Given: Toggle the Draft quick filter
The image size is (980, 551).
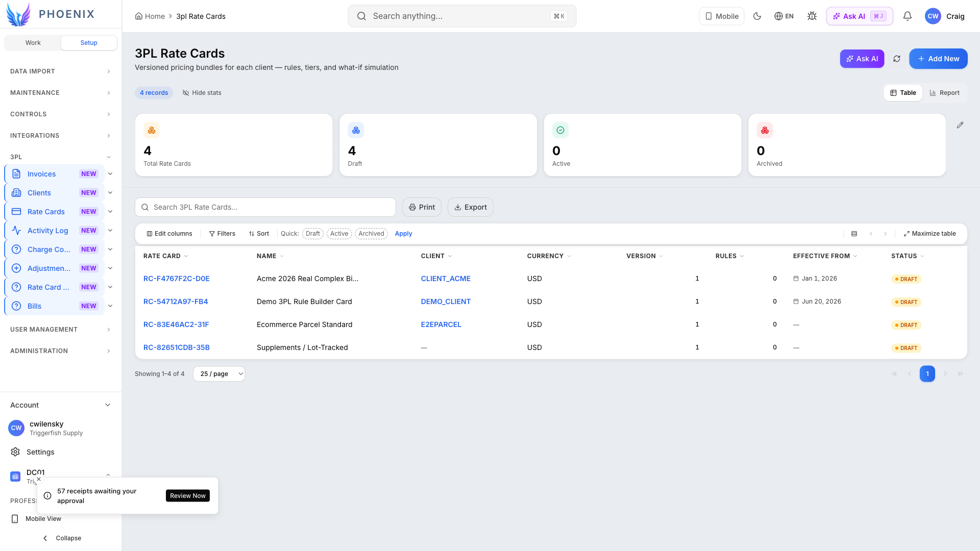Looking at the screenshot, I should point(313,234).
